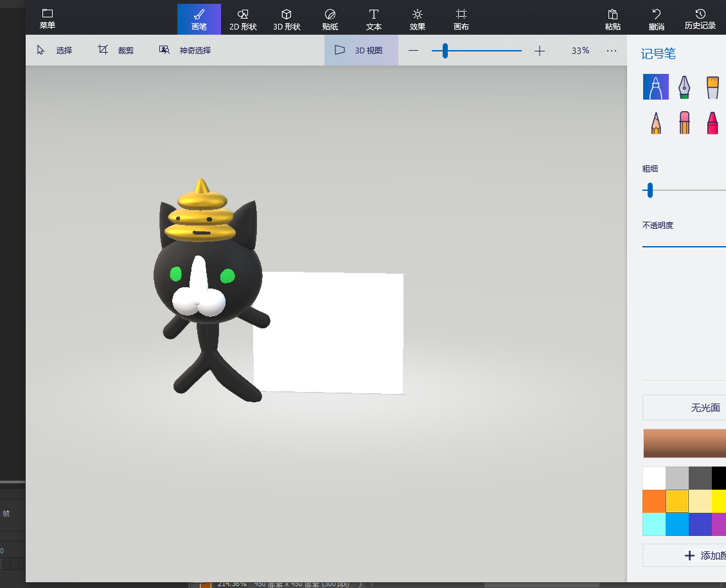Click the 添加颜色 add color button
The height and width of the screenshot is (588, 726).
[x=685, y=555]
